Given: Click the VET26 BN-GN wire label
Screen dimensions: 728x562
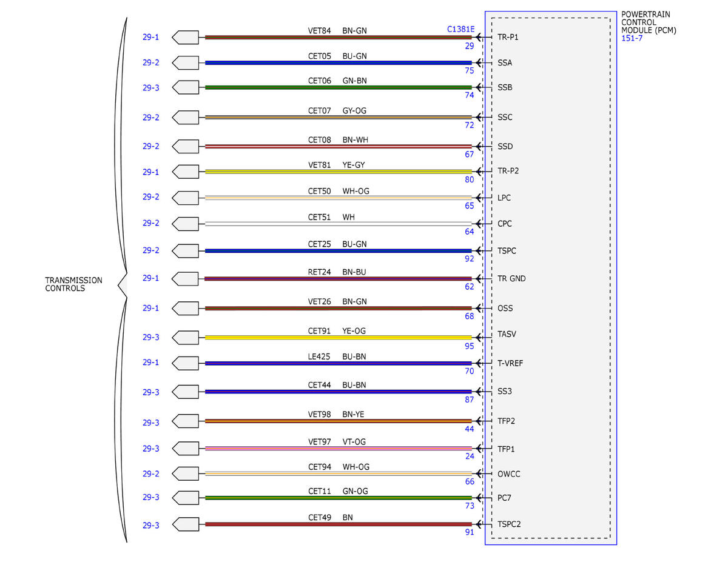Looking at the screenshot, I should point(337,301).
